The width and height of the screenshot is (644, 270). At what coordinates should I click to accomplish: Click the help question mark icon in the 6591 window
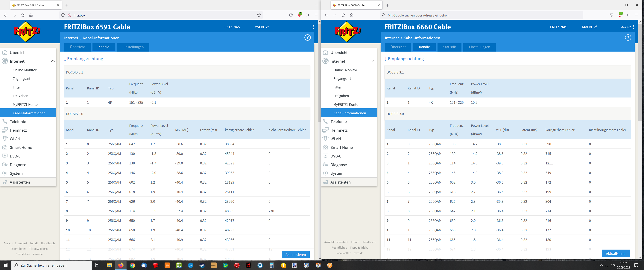307,37
